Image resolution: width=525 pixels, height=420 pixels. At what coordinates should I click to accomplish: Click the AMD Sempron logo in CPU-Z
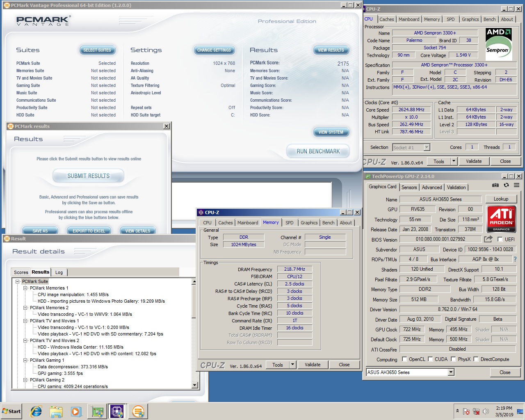click(x=499, y=44)
